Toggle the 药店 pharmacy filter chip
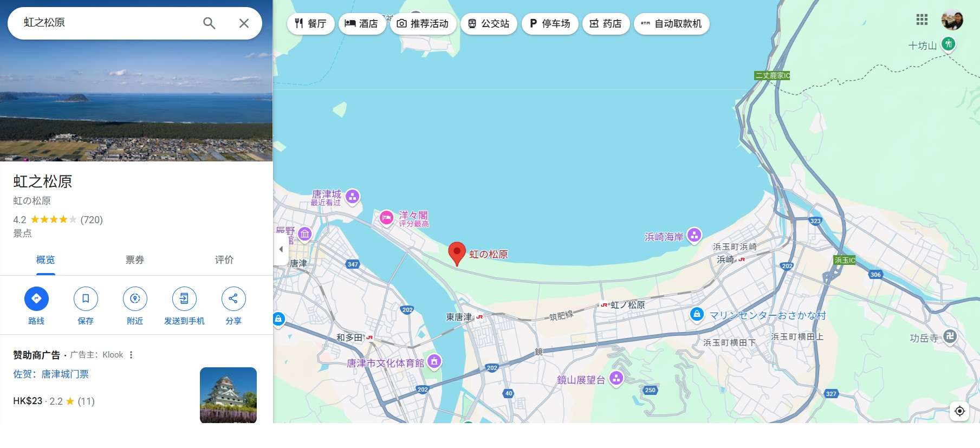Screen dimensions: 980x448 pyautogui.click(x=605, y=24)
